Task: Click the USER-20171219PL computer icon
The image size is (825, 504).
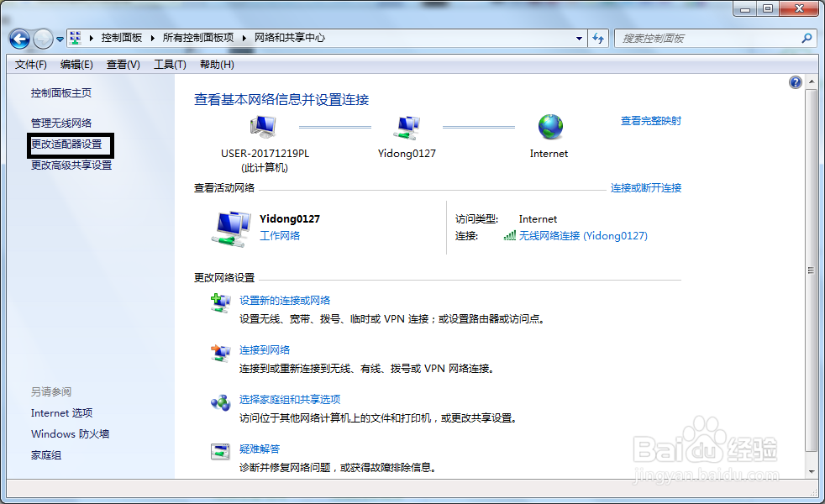Action: (x=263, y=127)
